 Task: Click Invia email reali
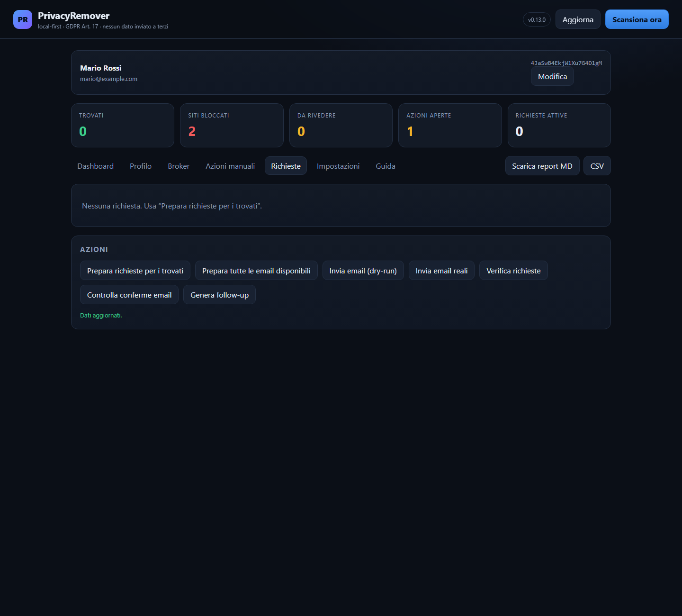pyautogui.click(x=441, y=271)
